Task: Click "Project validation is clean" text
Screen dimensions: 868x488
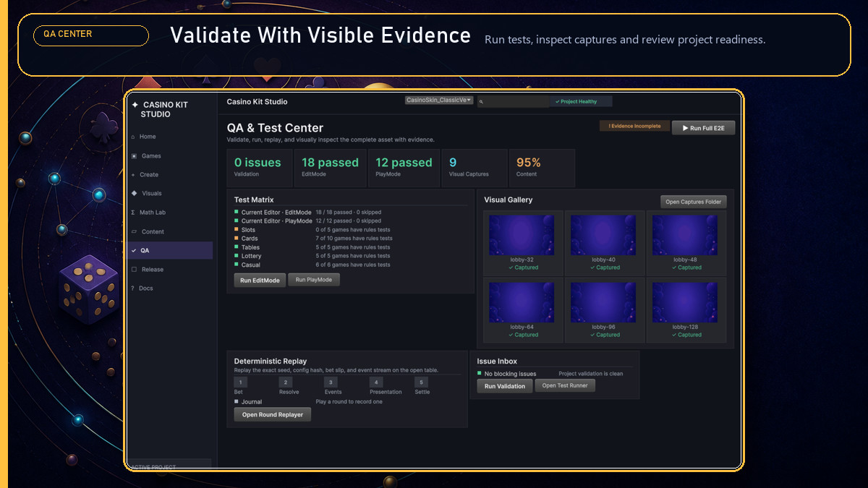Action: 591,374
